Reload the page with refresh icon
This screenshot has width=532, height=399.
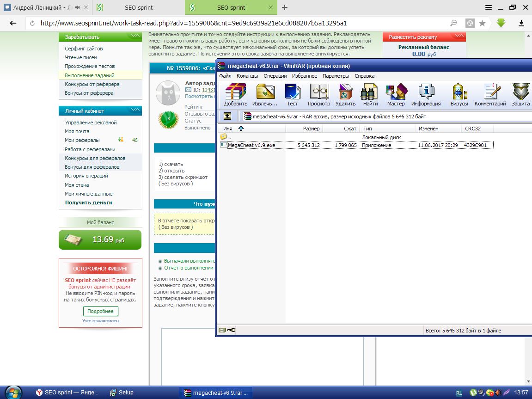[32, 23]
